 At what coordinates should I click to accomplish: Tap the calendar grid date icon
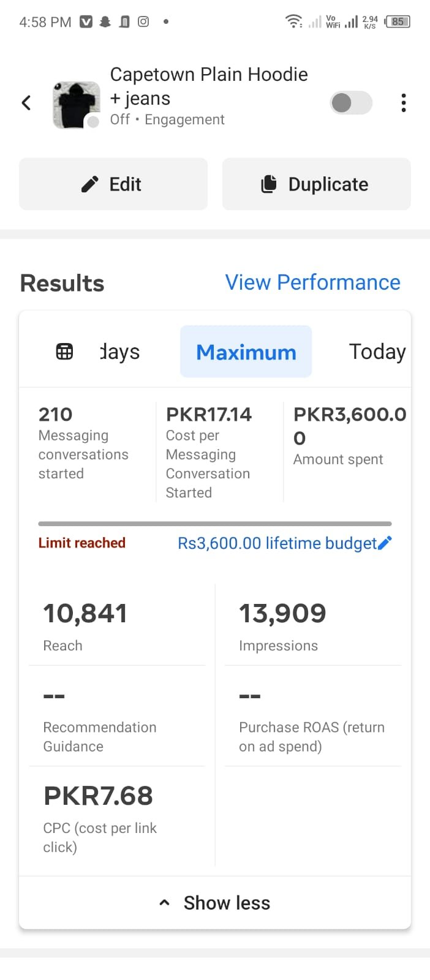point(64,352)
